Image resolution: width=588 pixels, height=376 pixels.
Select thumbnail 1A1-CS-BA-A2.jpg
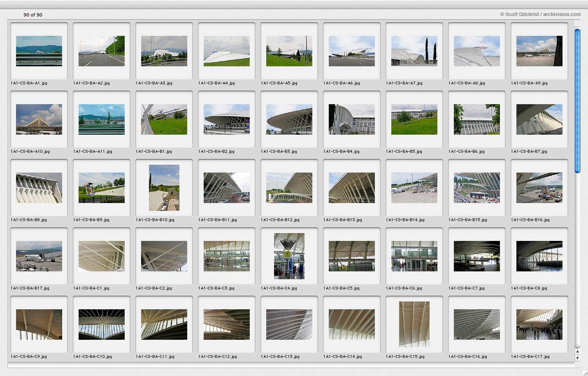[x=102, y=51]
